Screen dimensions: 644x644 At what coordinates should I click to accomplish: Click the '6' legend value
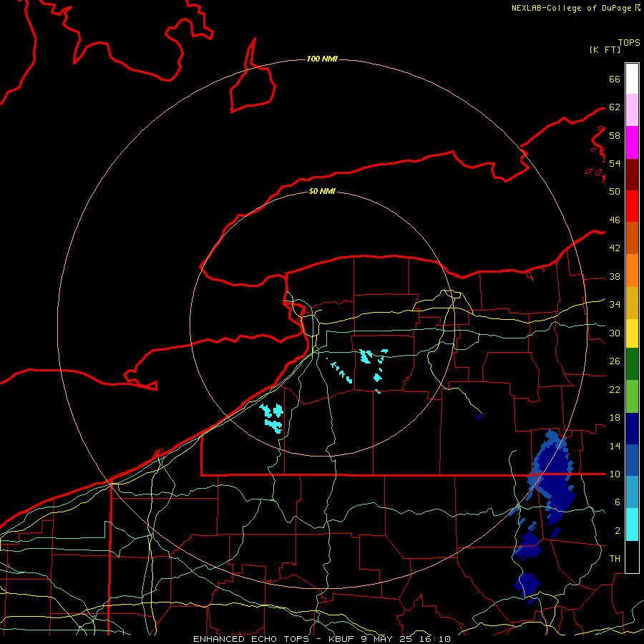click(x=618, y=502)
